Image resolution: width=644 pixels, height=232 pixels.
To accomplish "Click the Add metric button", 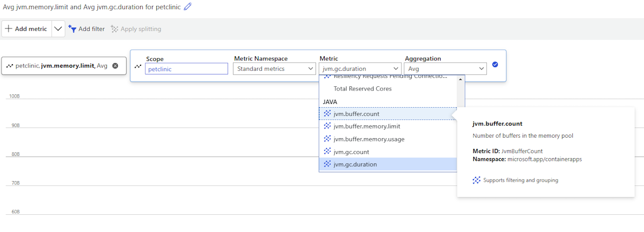I will 27,29.
